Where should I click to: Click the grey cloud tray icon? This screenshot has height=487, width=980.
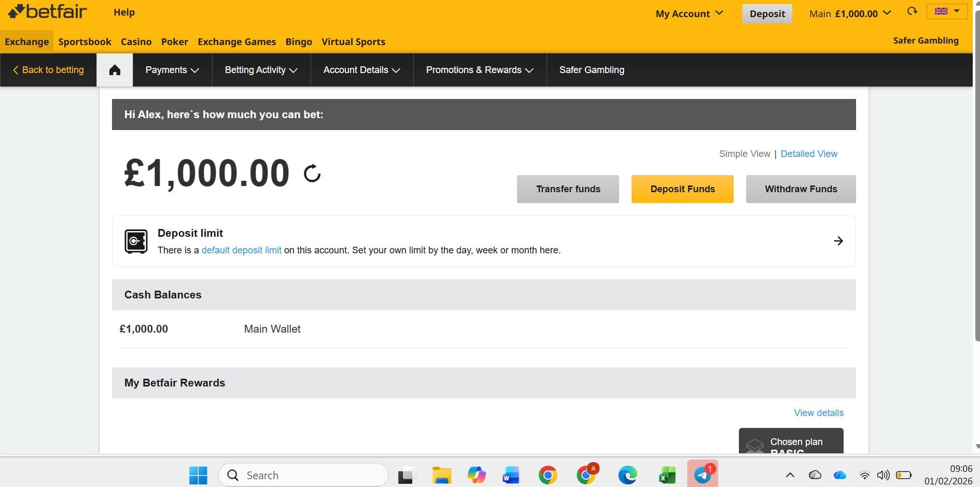(x=815, y=475)
